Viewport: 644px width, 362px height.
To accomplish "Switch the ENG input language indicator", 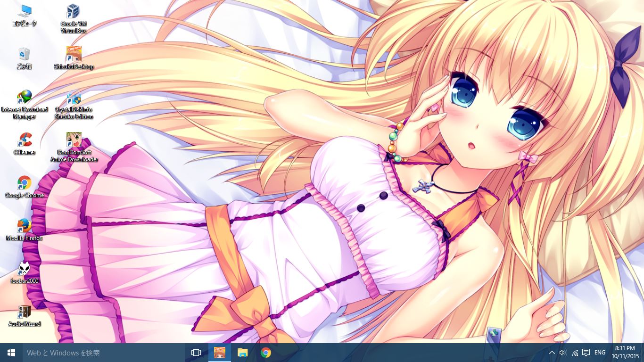I will [600, 353].
